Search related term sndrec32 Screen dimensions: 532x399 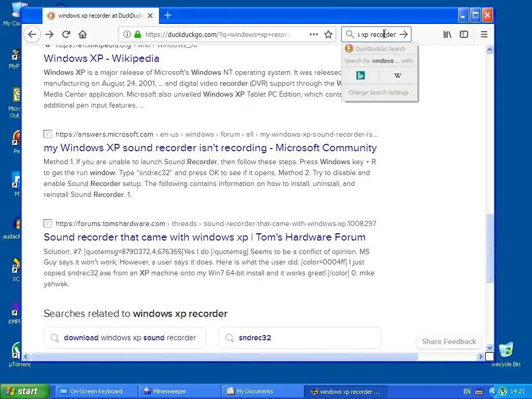point(300,338)
